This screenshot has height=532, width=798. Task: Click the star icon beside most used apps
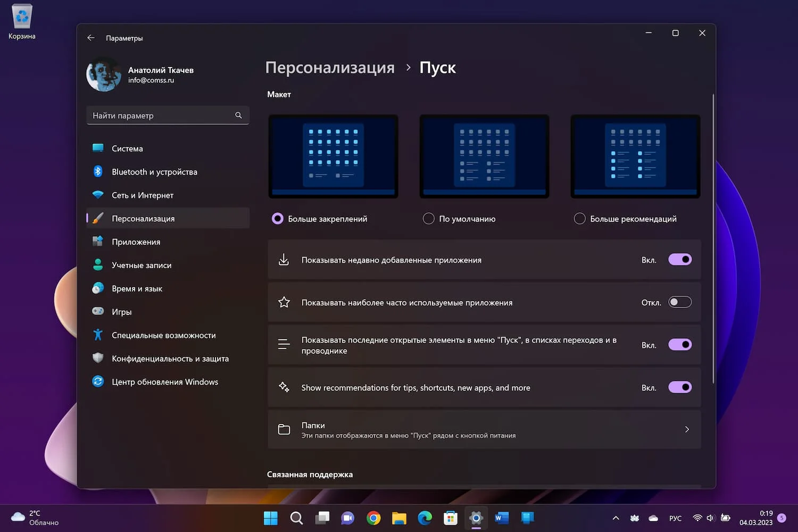(x=284, y=302)
